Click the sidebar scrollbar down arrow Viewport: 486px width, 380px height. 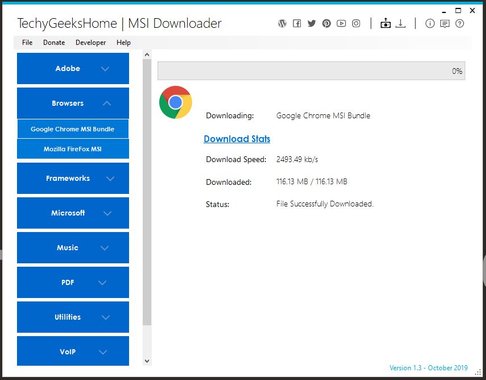coord(147,361)
